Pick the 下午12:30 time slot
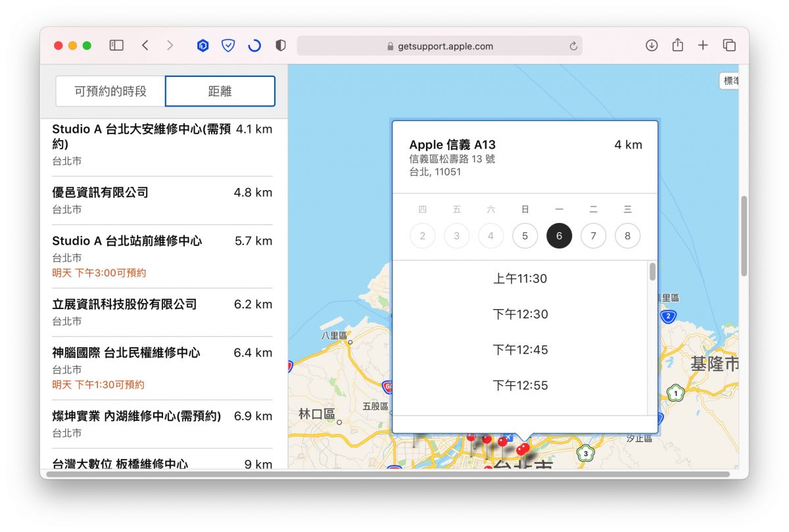This screenshot has height=532, width=789. click(x=520, y=314)
